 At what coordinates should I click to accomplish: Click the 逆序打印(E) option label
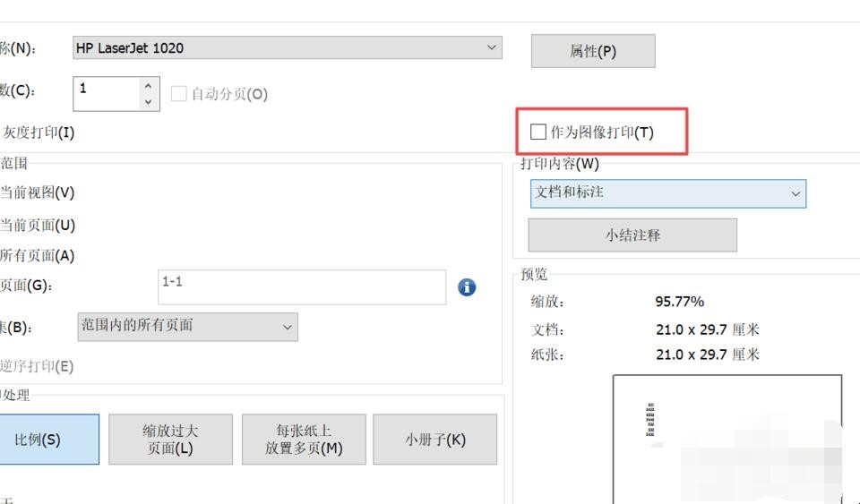[x=37, y=366]
